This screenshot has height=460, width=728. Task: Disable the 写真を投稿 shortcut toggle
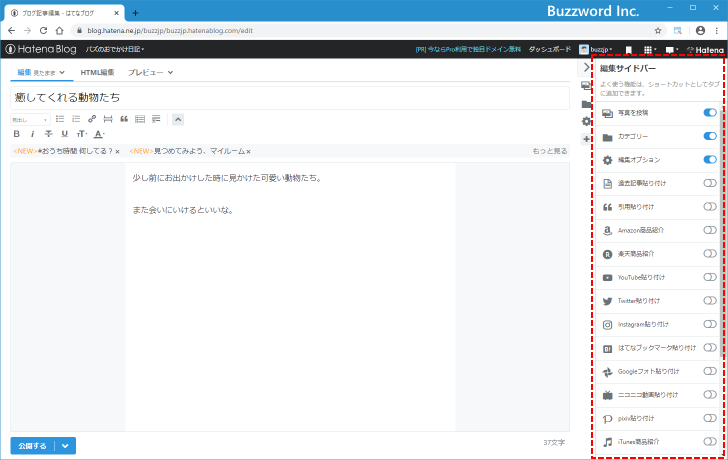pos(710,113)
